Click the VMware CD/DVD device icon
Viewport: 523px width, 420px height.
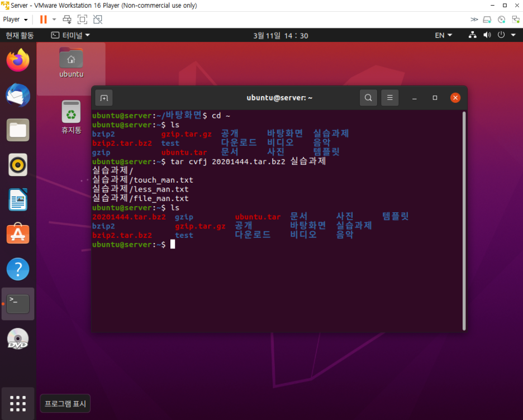pos(502,20)
